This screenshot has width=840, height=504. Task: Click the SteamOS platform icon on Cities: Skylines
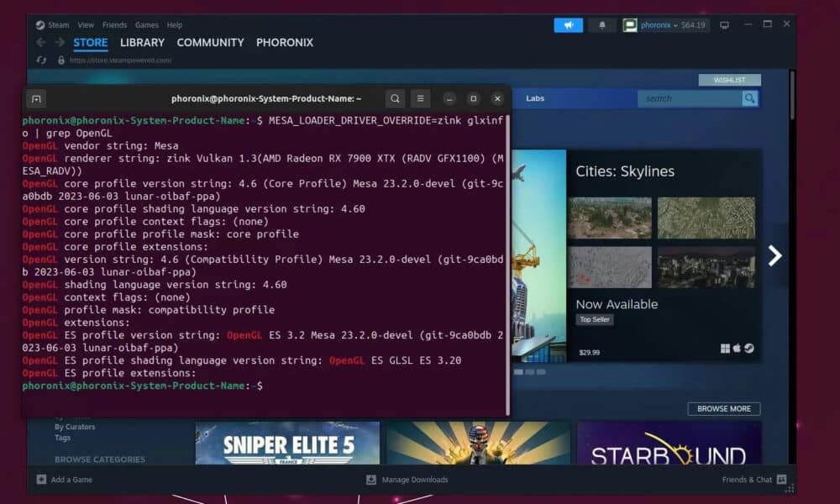point(749,349)
